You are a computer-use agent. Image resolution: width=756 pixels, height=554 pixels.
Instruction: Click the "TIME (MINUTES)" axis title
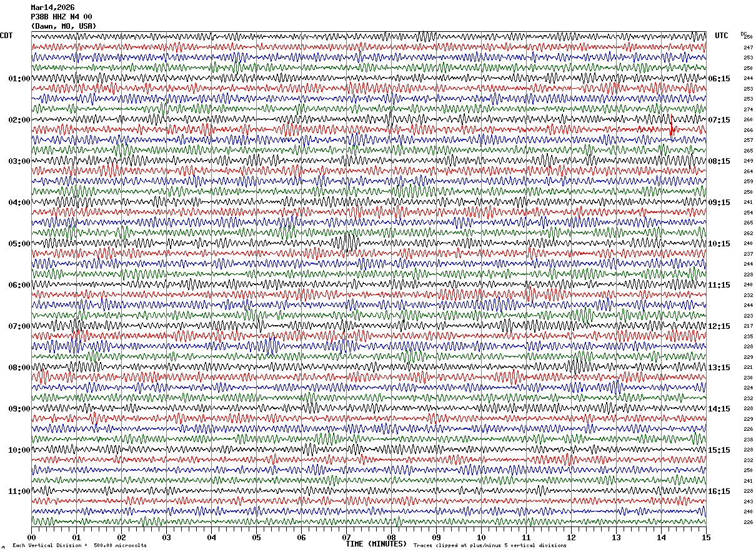click(x=376, y=544)
